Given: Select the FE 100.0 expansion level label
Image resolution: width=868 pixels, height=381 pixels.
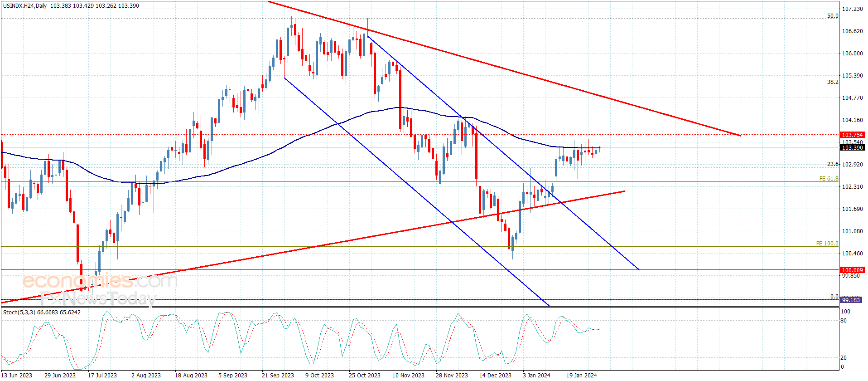Looking at the screenshot, I should point(827,244).
